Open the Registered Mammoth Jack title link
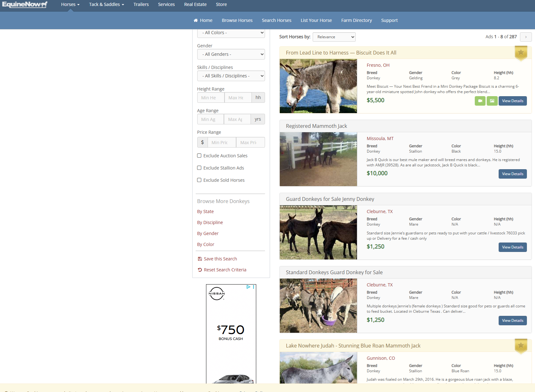 pyautogui.click(x=316, y=126)
